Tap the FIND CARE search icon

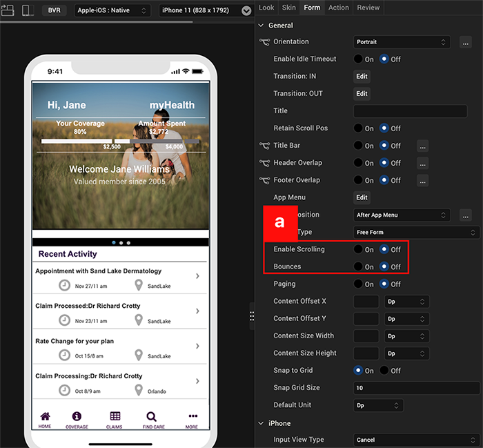(x=151, y=416)
